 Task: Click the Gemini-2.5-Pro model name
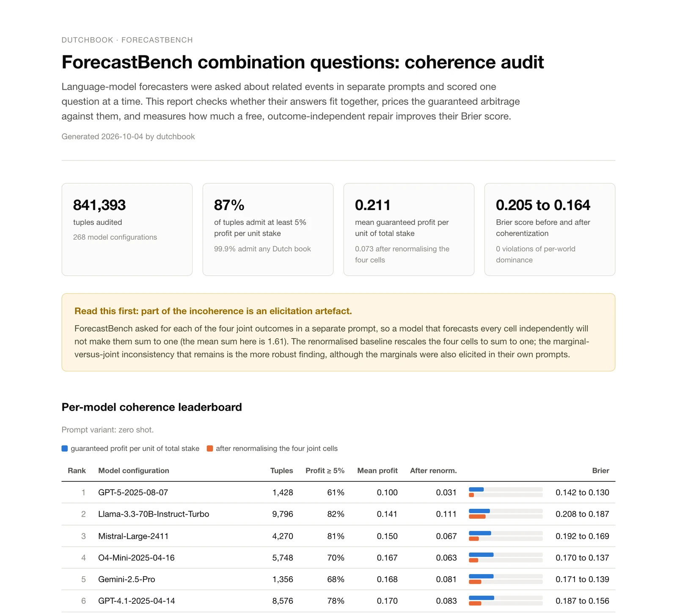click(127, 579)
